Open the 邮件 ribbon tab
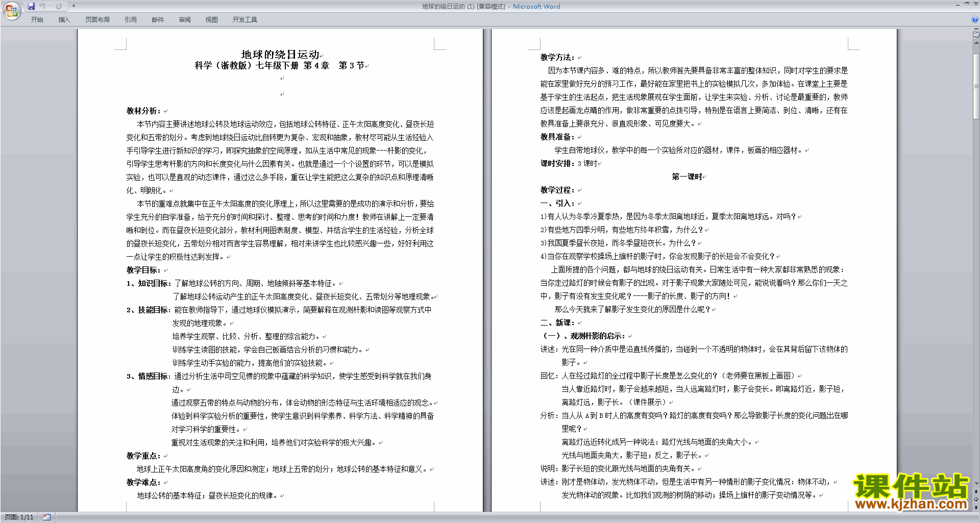The width and height of the screenshot is (980, 523). tap(158, 20)
